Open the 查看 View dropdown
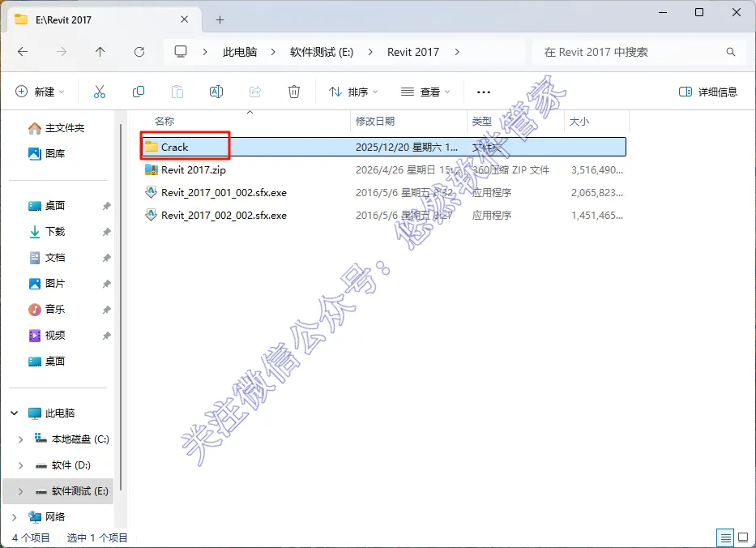Image resolution: width=756 pixels, height=548 pixels. [x=425, y=92]
